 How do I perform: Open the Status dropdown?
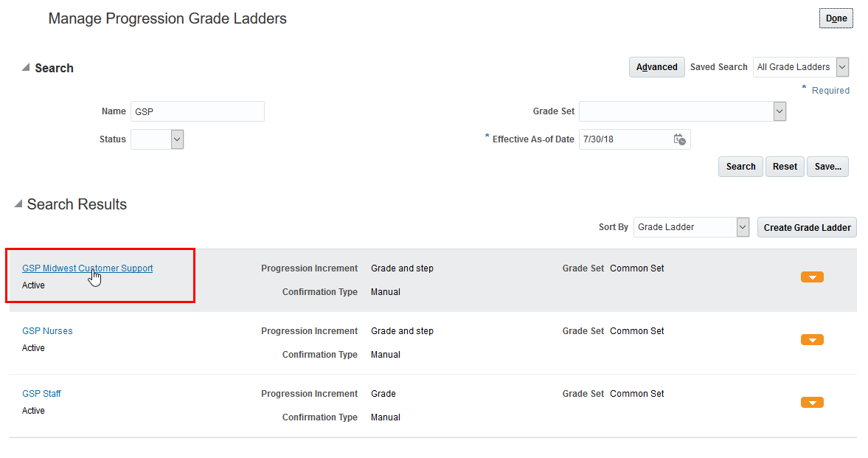[177, 139]
